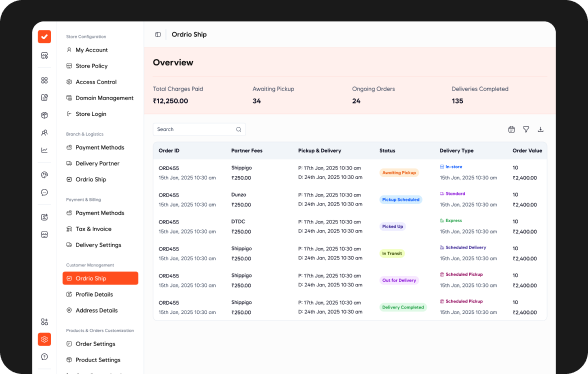This screenshot has width=588, height=374.
Task: Open the orange settings gear in icon rail
Action: (x=44, y=339)
